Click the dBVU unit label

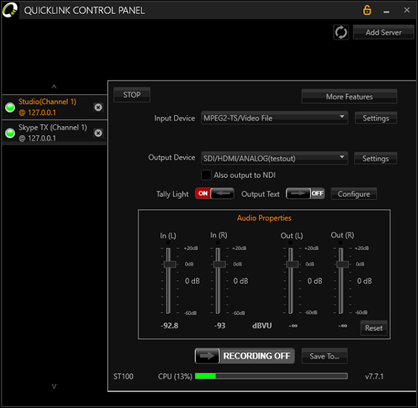tap(262, 326)
